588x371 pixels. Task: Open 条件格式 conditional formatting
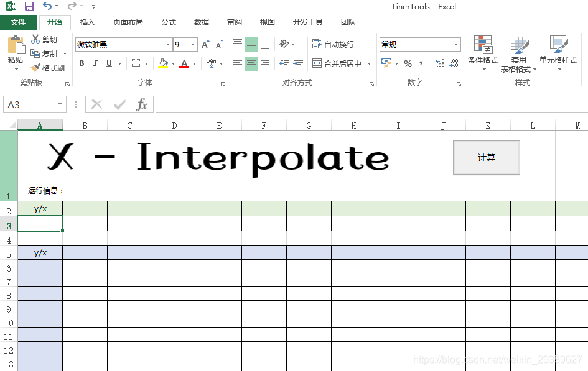click(x=483, y=53)
